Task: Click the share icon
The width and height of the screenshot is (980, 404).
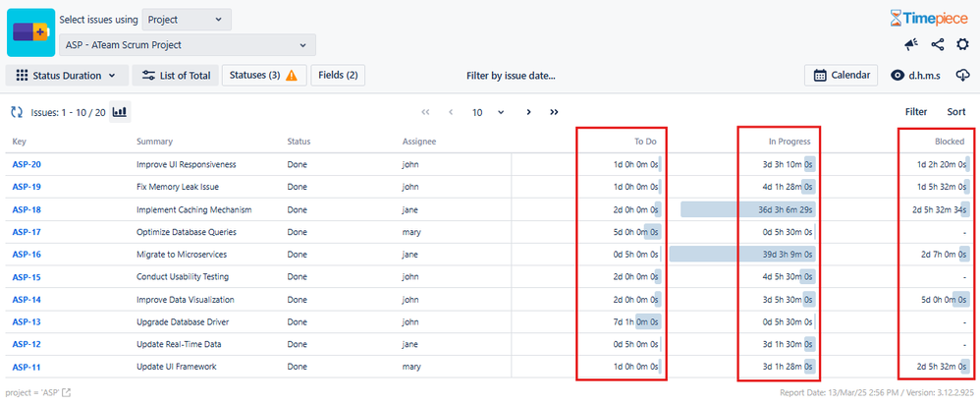Action: click(937, 44)
